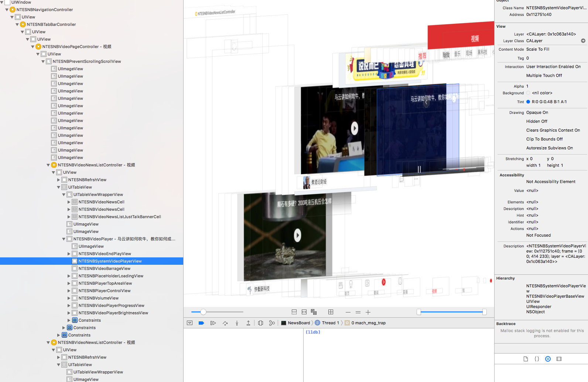Click the (lldb) console prompt
588x382 pixels.
coord(313,332)
